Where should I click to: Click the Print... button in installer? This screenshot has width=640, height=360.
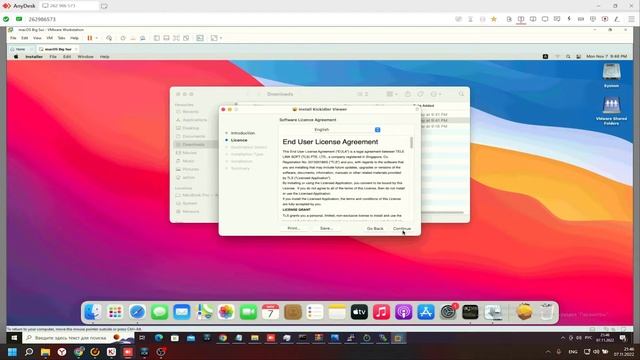(293, 228)
